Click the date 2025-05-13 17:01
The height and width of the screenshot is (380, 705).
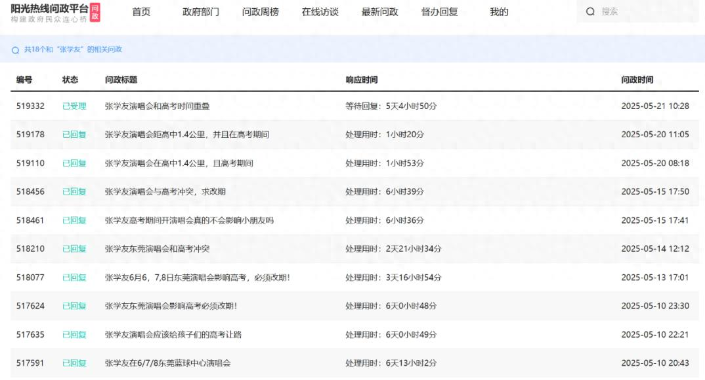655,277
